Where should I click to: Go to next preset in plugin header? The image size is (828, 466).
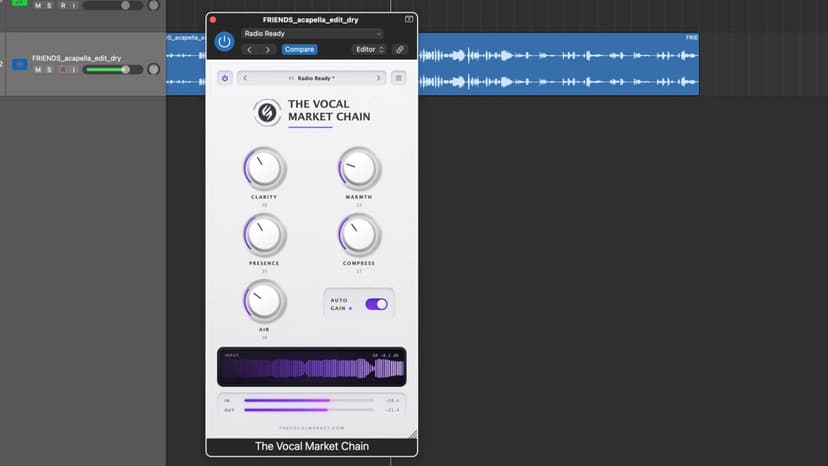tap(268, 50)
